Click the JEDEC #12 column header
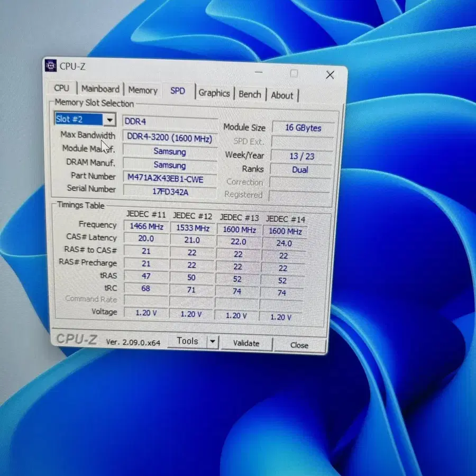476x476 pixels. pyautogui.click(x=193, y=216)
